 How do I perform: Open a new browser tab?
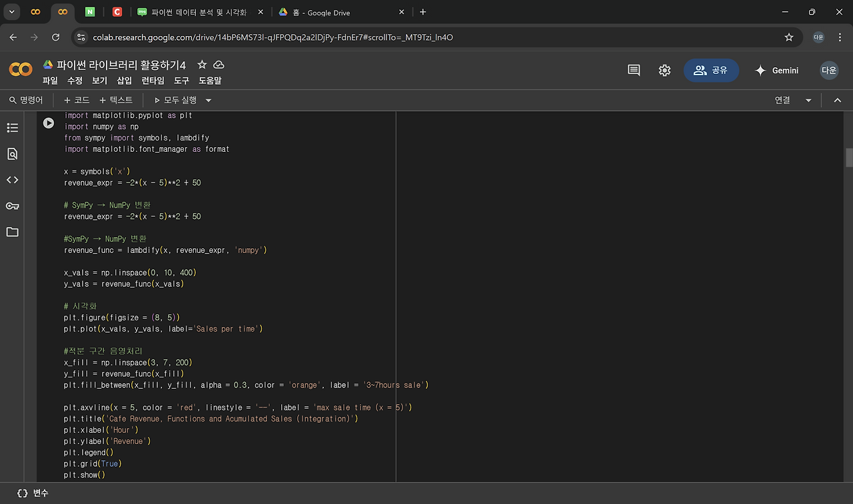point(423,12)
